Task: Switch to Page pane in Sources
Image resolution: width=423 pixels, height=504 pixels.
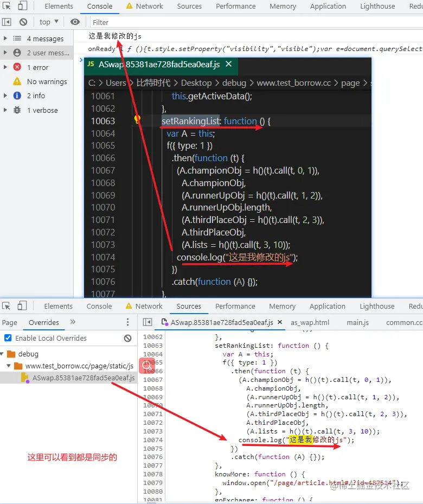Action: [x=10, y=322]
